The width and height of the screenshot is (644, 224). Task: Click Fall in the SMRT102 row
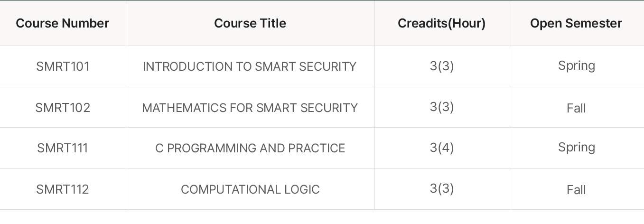(x=576, y=108)
